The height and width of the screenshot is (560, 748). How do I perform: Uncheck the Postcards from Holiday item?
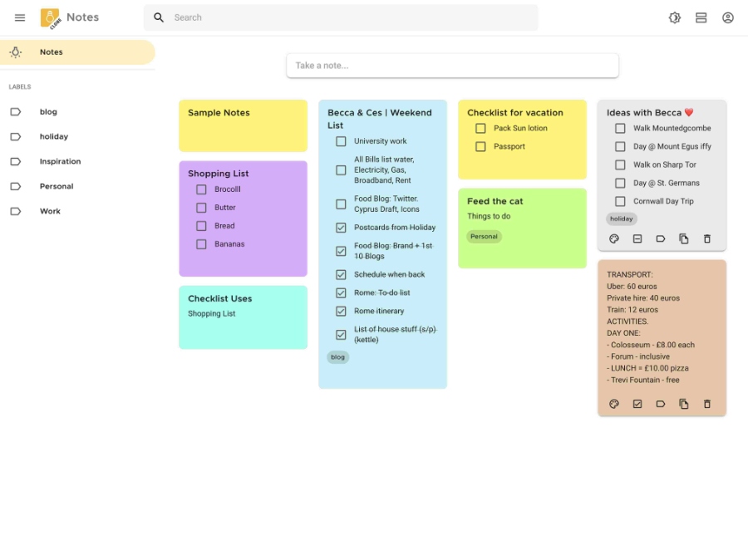(340, 227)
